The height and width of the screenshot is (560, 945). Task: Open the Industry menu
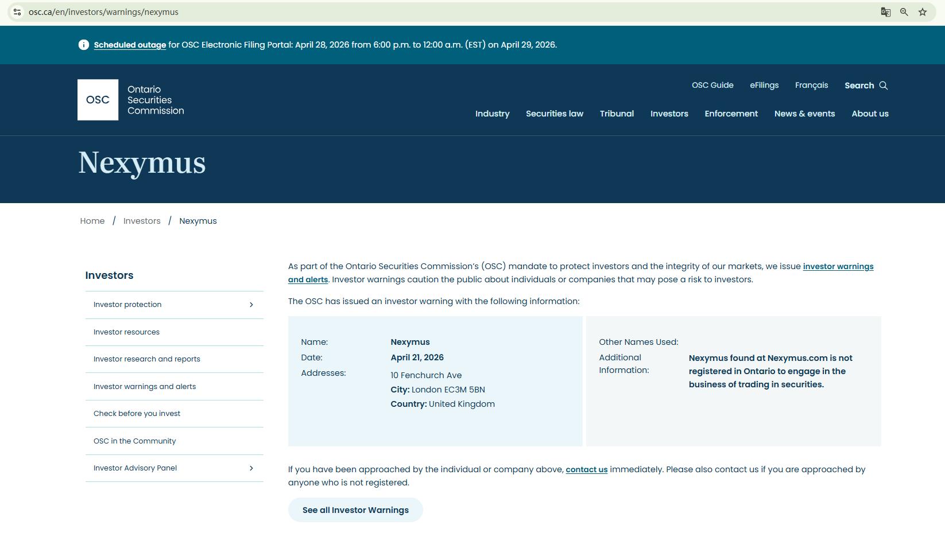click(x=493, y=114)
